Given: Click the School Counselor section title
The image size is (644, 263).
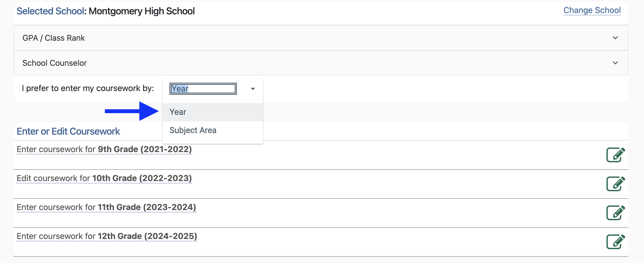Looking at the screenshot, I should [x=55, y=63].
